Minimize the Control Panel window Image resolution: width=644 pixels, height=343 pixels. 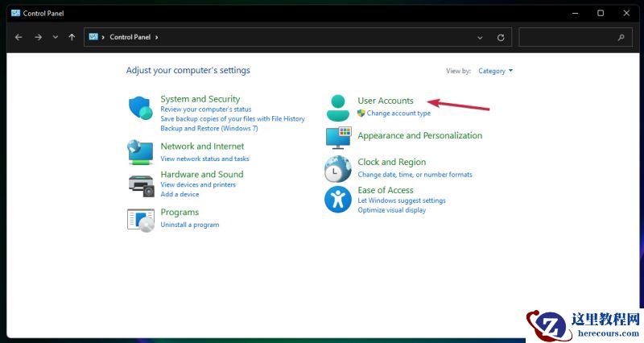[575, 13]
